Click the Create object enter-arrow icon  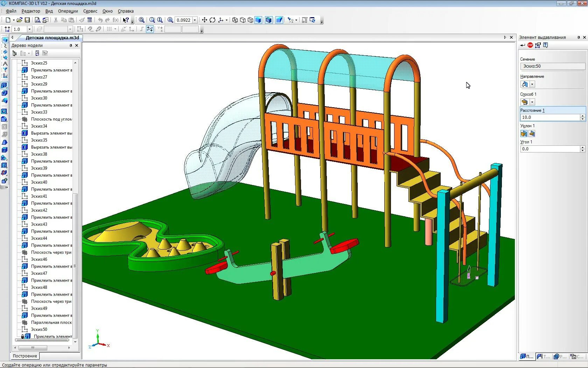pos(523,45)
